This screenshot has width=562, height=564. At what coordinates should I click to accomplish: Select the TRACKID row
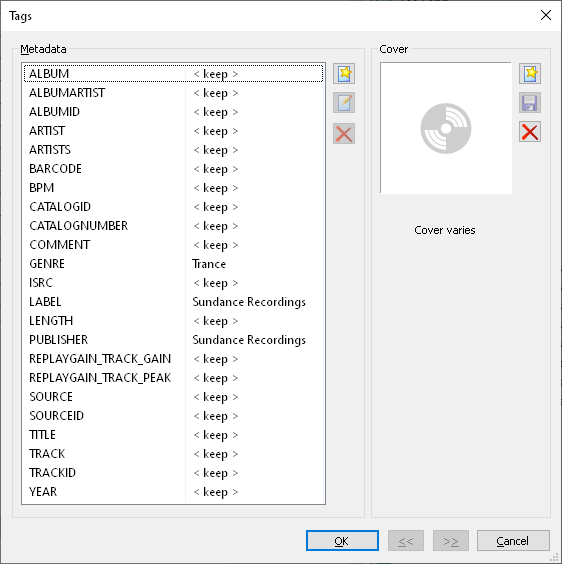click(x=173, y=473)
